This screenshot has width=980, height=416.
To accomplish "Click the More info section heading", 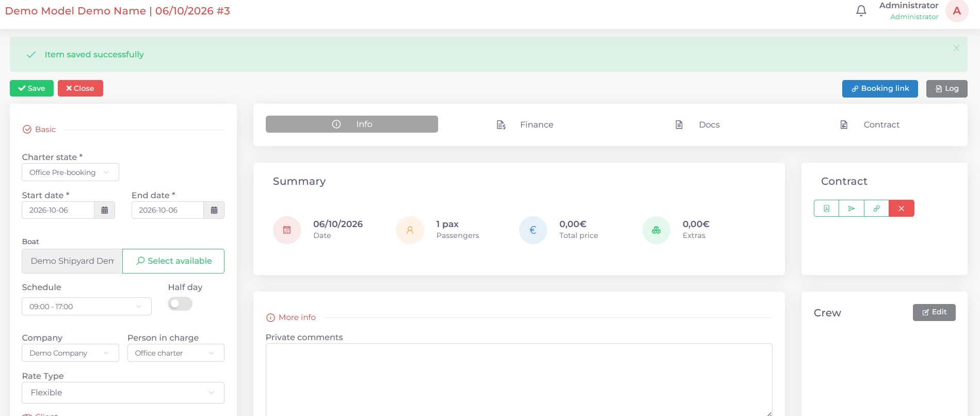I will pyautogui.click(x=291, y=317).
